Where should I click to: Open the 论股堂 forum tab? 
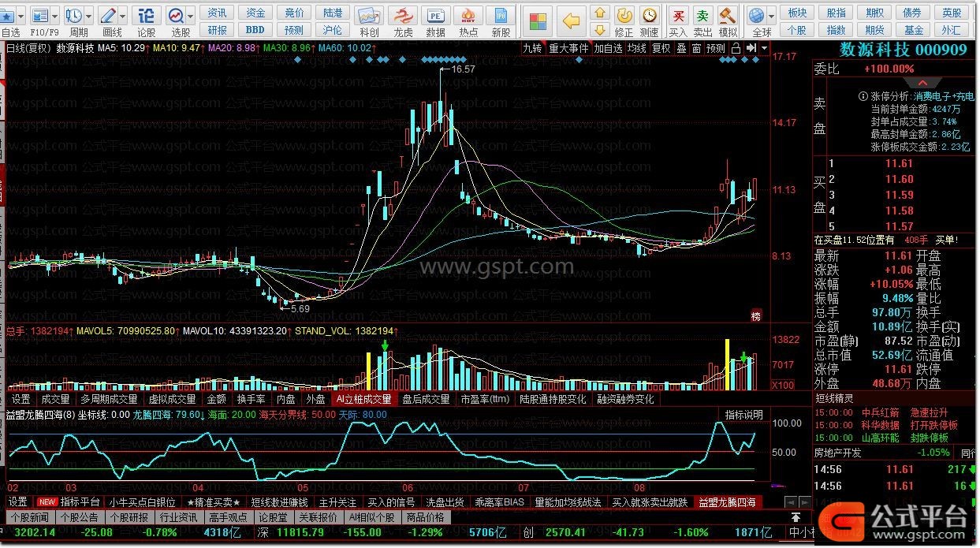point(273,517)
